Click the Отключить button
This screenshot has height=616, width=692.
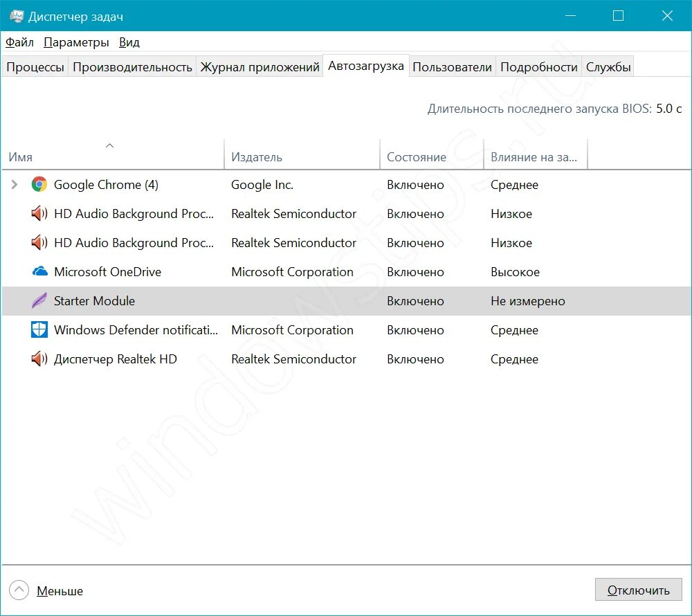coord(639,590)
